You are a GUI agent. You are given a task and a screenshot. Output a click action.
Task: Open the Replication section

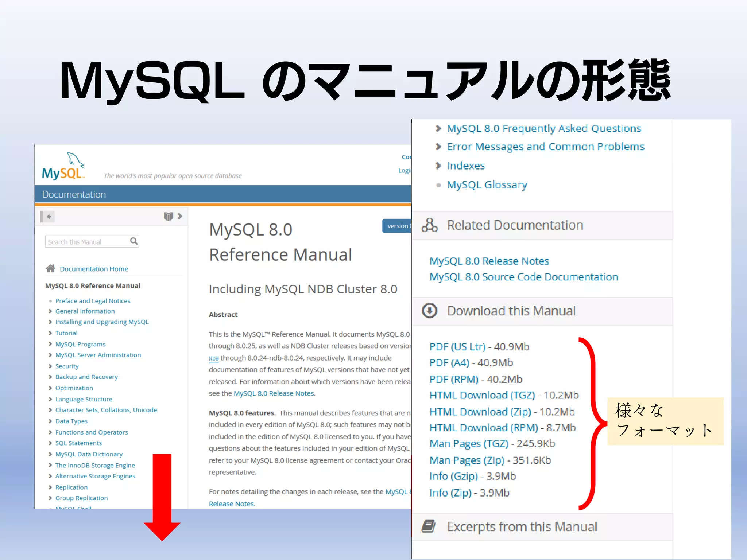(71, 487)
